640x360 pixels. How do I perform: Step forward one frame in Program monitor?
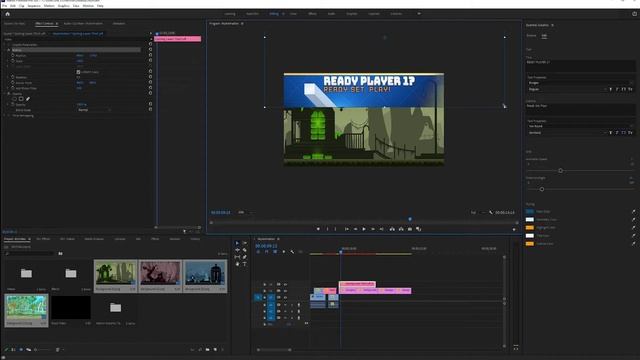(x=373, y=229)
